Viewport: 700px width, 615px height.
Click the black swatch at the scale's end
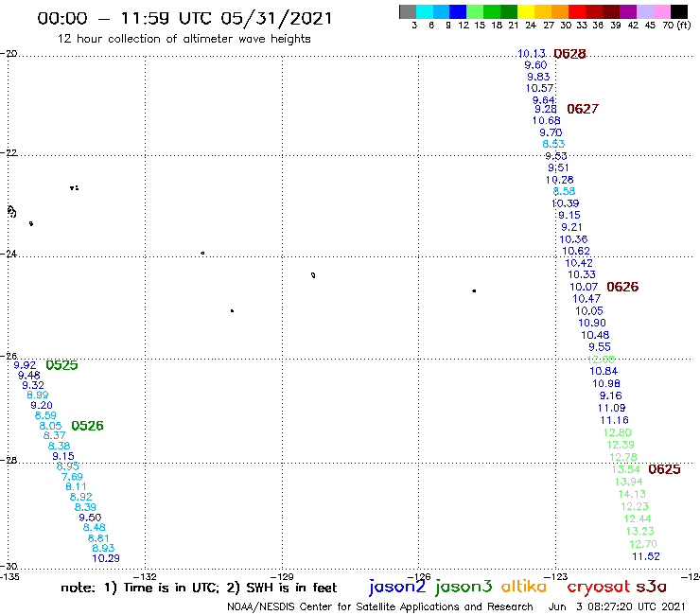[x=678, y=11]
